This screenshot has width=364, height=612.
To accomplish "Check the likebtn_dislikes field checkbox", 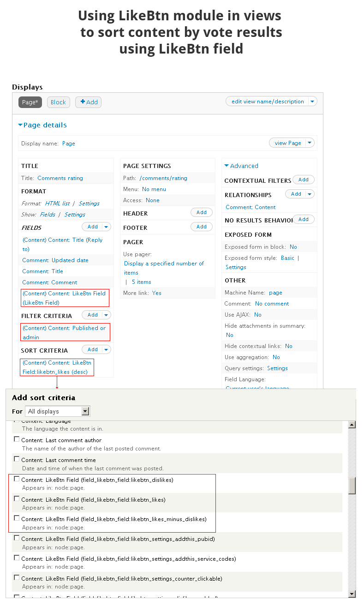I will coord(17,479).
